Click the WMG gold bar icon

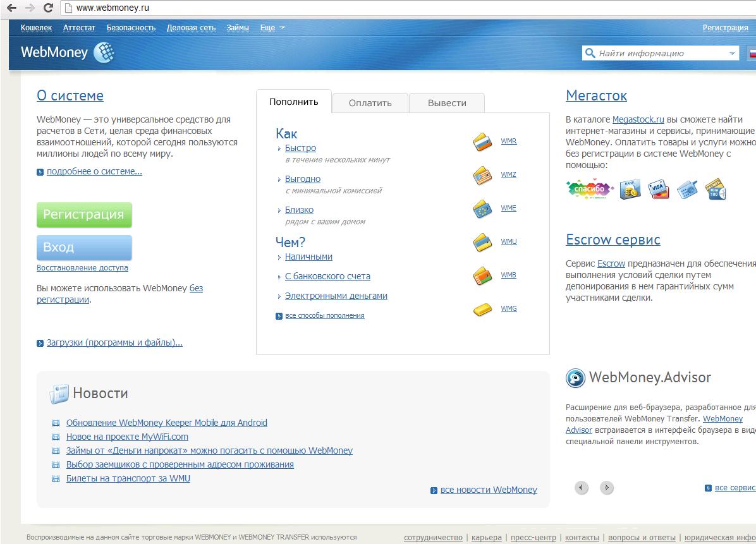(x=482, y=309)
